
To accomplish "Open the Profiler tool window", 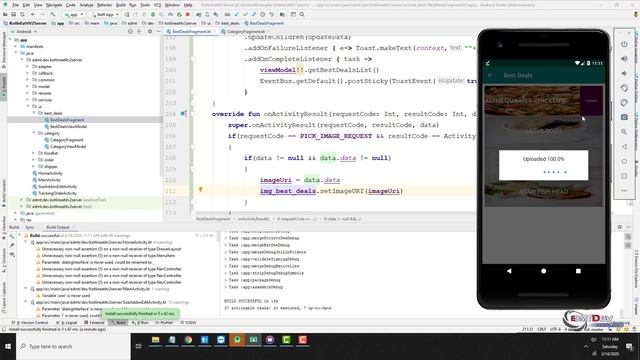I will coord(164,322).
